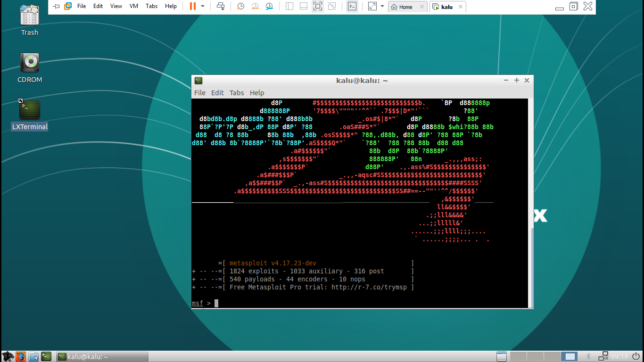Open the VMware console view icon

click(x=352, y=7)
